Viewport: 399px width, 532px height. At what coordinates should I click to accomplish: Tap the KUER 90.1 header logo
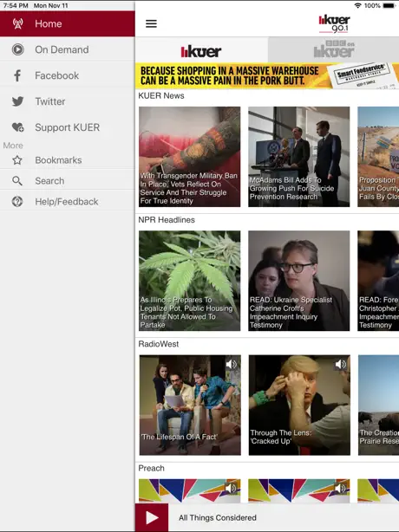click(334, 23)
